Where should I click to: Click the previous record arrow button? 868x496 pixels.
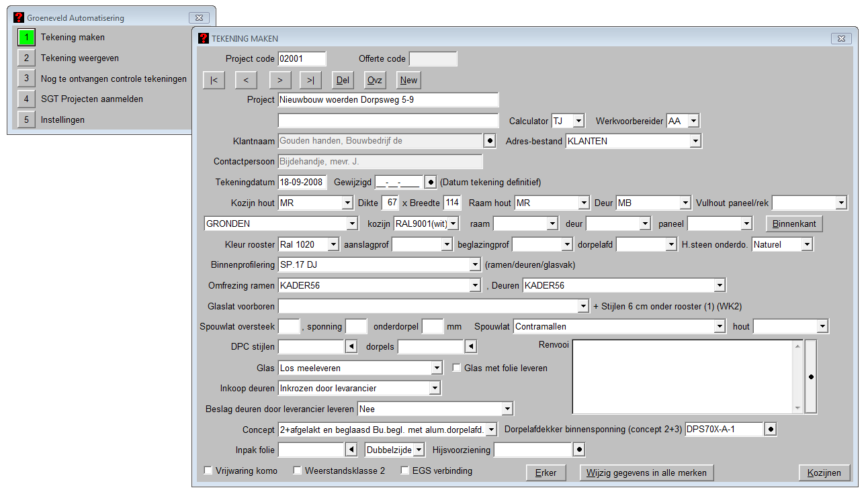246,80
